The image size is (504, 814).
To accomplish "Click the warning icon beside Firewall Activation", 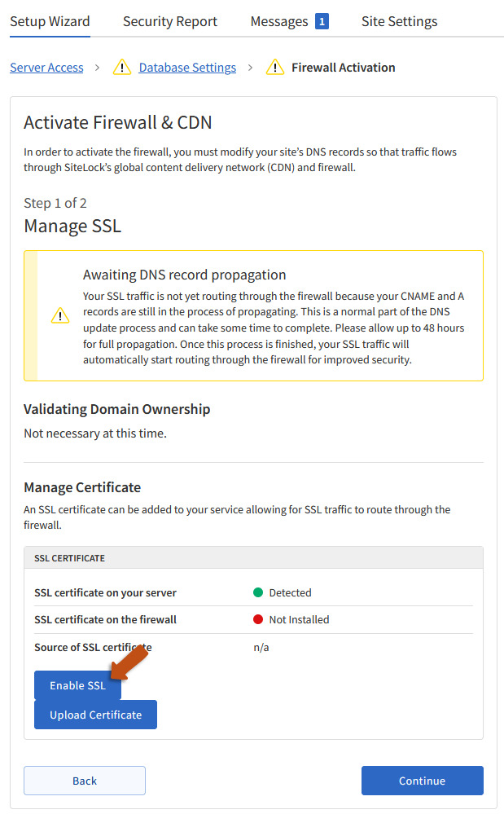I will click(x=275, y=68).
